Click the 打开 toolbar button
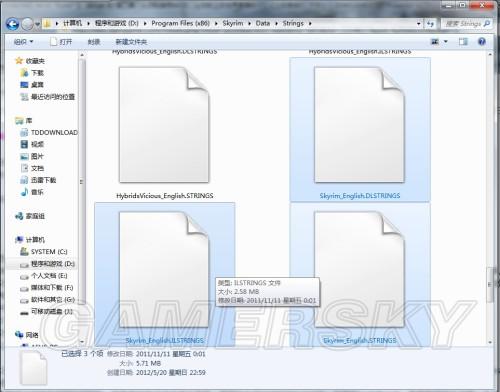 click(x=61, y=42)
